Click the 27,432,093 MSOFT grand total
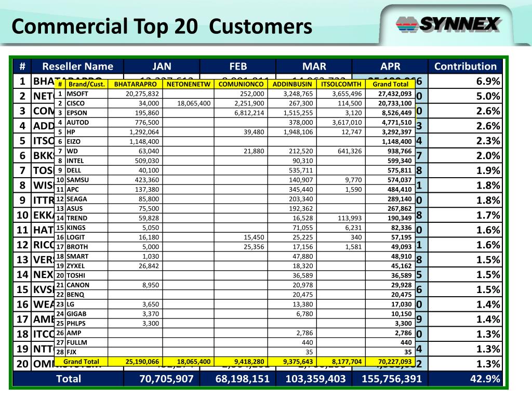532x399 pixels. click(395, 94)
